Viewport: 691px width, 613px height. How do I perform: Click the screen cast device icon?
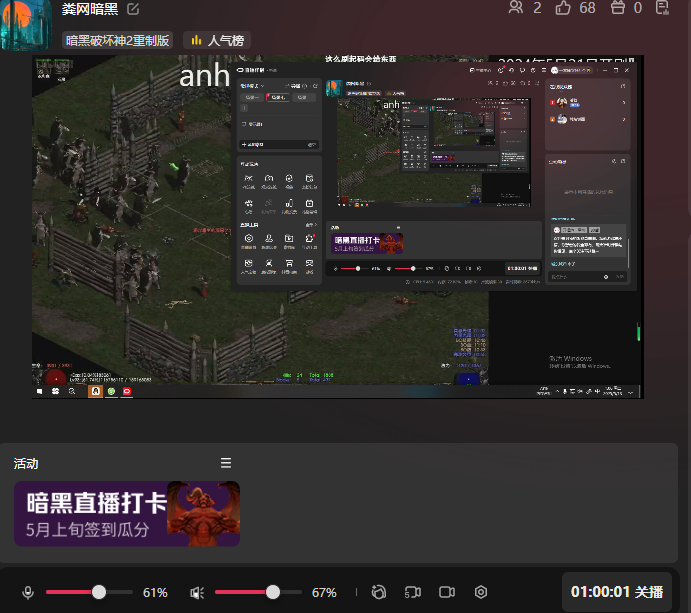tap(413, 592)
